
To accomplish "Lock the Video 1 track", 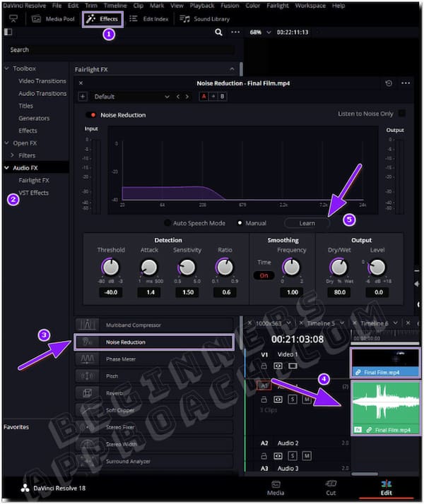I will coord(264,366).
